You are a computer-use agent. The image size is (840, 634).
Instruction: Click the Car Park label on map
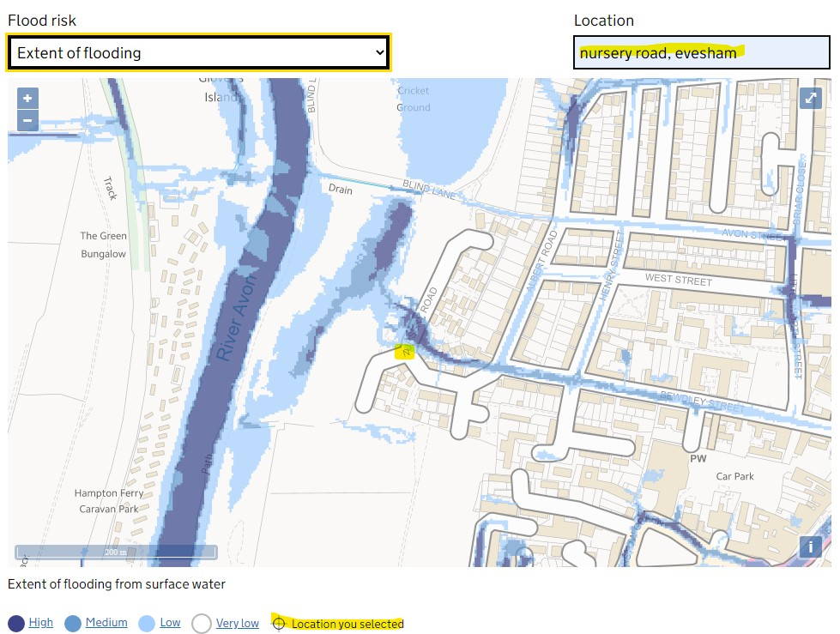point(735,476)
